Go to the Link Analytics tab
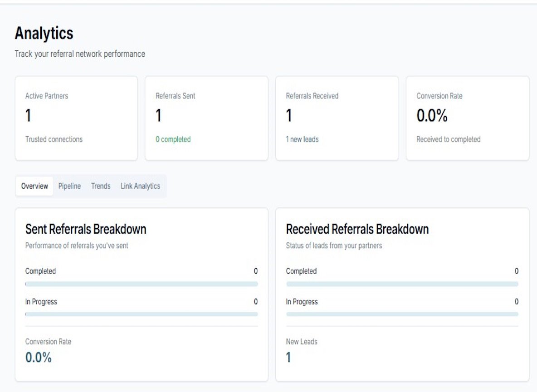Screen dimensions: 537x392 click(140, 186)
